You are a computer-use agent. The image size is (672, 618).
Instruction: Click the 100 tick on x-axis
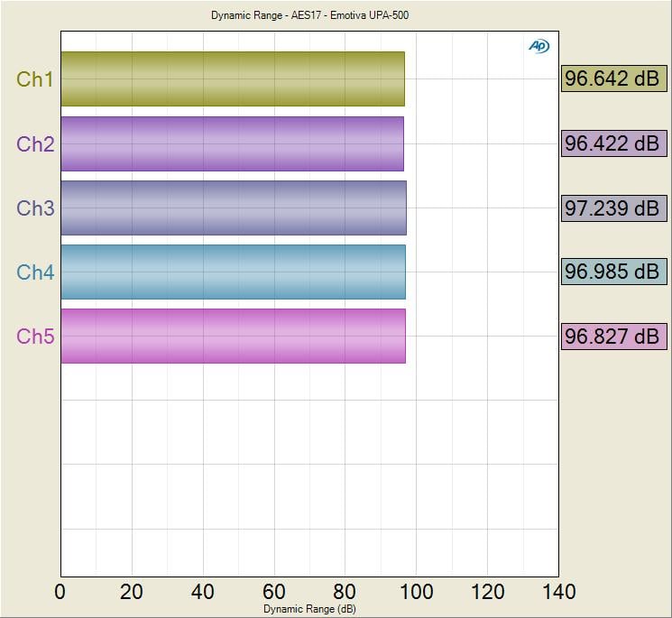pos(416,592)
